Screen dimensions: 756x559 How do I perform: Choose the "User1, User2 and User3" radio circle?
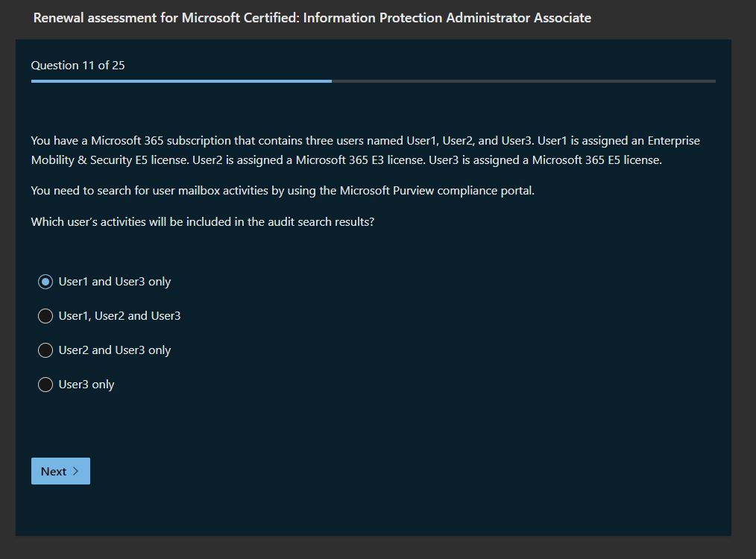[x=45, y=316]
